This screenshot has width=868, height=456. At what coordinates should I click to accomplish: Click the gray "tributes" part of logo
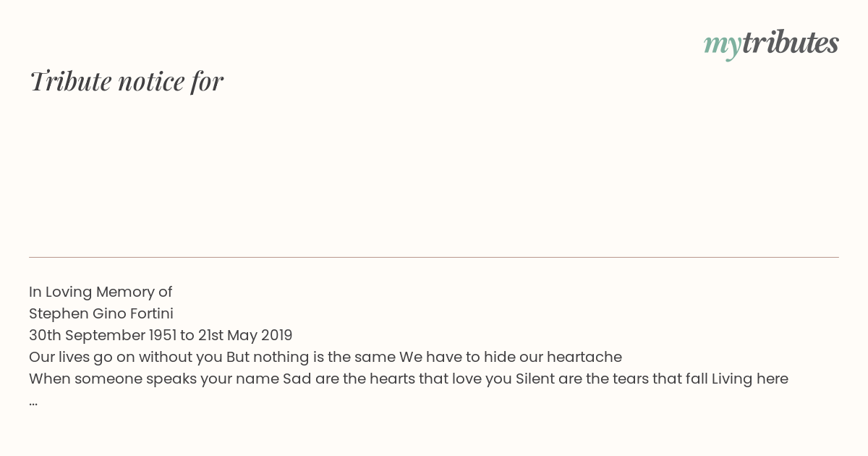[x=790, y=42]
